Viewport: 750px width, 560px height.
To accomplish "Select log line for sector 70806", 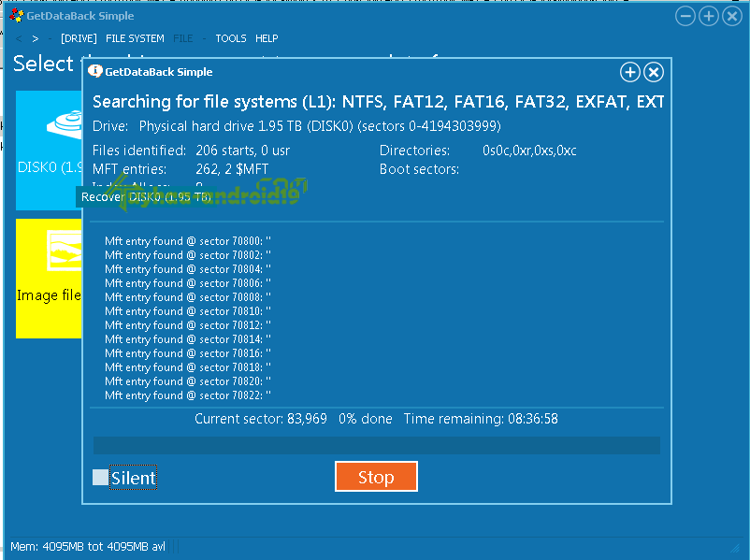I will coord(187,283).
